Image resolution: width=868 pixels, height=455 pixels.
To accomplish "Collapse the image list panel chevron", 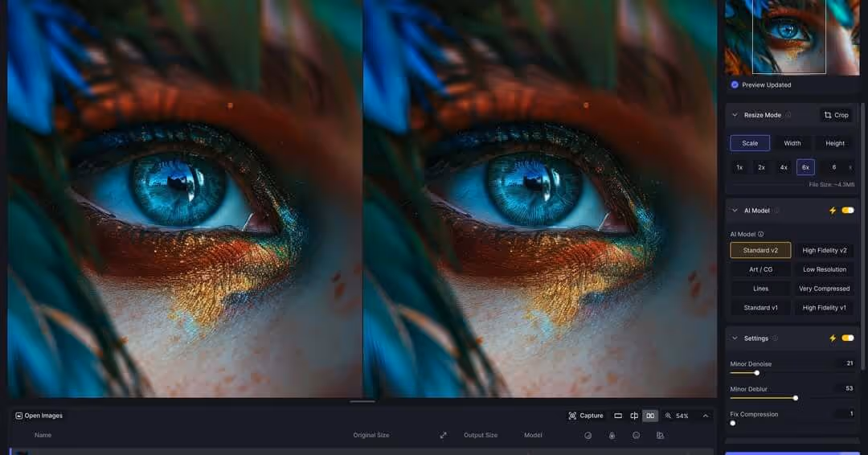I will [x=706, y=416].
